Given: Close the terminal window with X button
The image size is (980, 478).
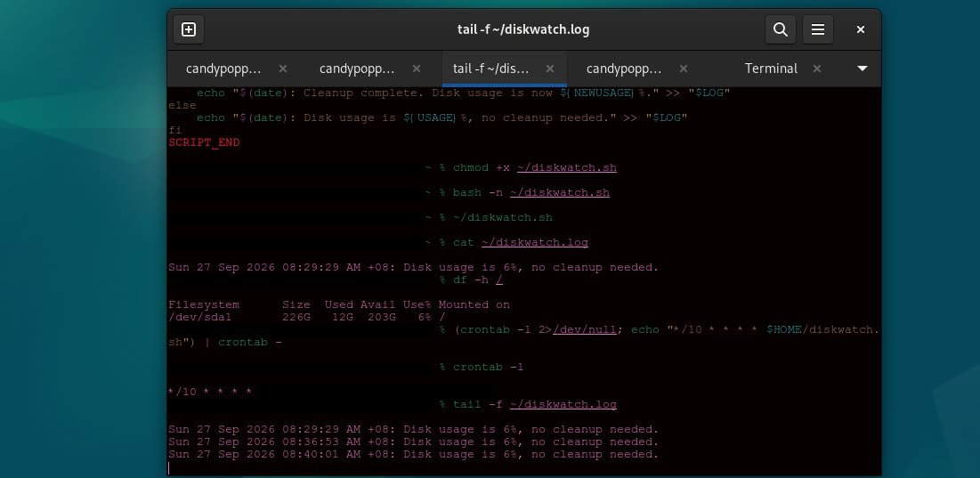Looking at the screenshot, I should point(861,29).
